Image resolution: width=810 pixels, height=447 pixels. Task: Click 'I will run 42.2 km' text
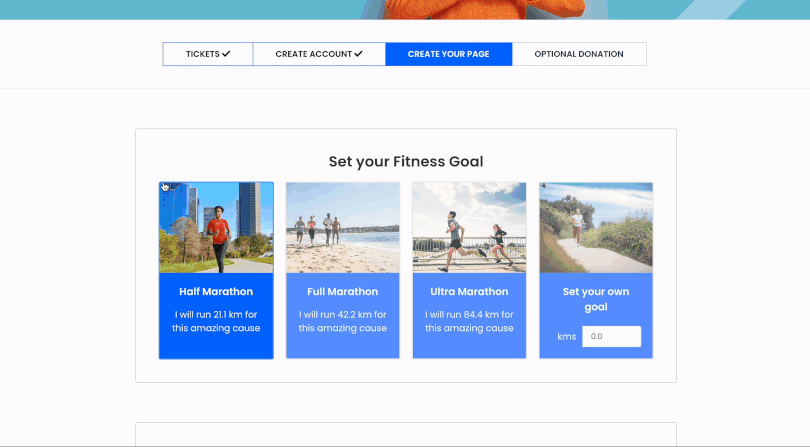(x=342, y=315)
